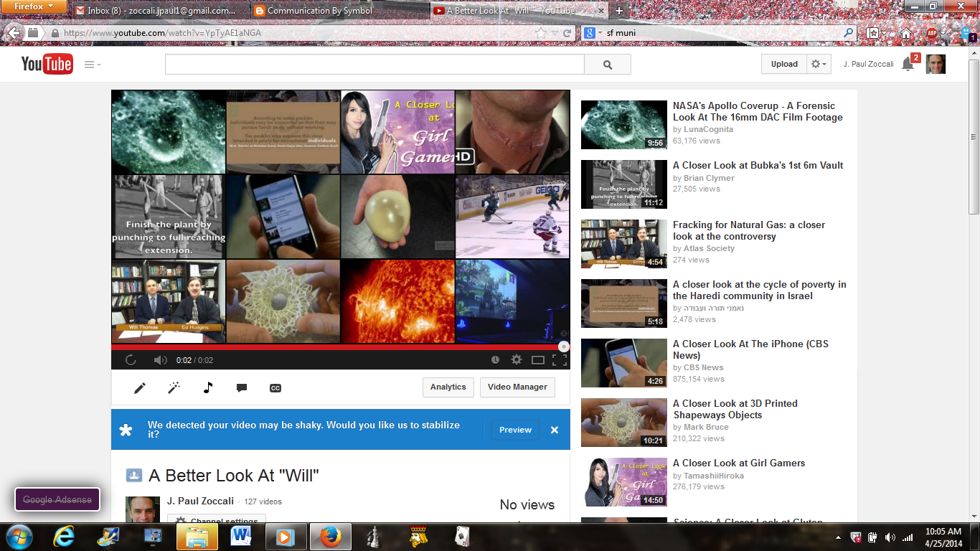
Task: Click J. Paul Zoccali channel name below title
Action: click(200, 501)
